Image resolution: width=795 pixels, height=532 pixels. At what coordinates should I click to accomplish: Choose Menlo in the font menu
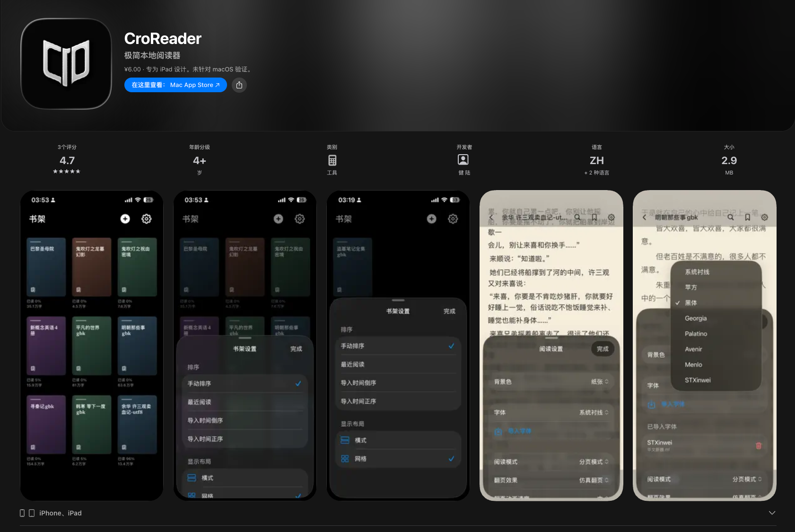pyautogui.click(x=716, y=365)
